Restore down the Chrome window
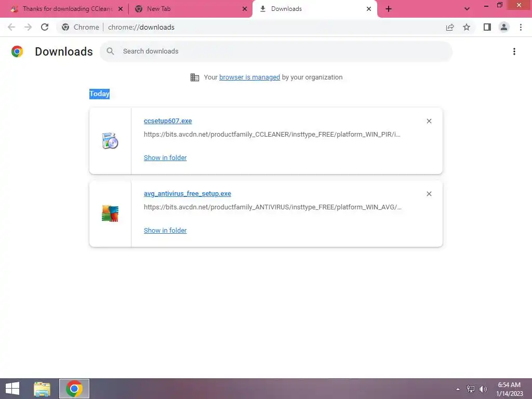Viewport: 532px width, 399px height. (499, 5)
